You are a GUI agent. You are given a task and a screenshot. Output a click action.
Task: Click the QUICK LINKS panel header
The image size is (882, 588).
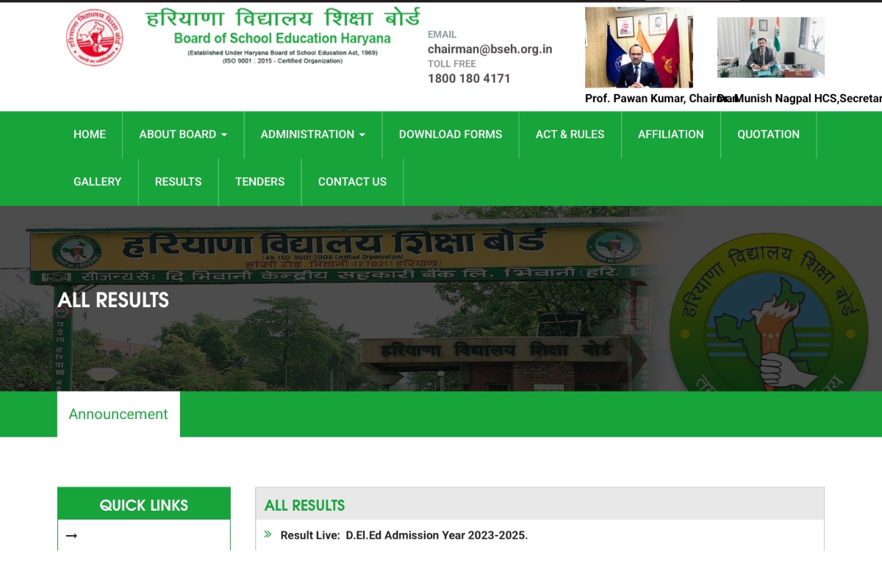[x=144, y=504]
